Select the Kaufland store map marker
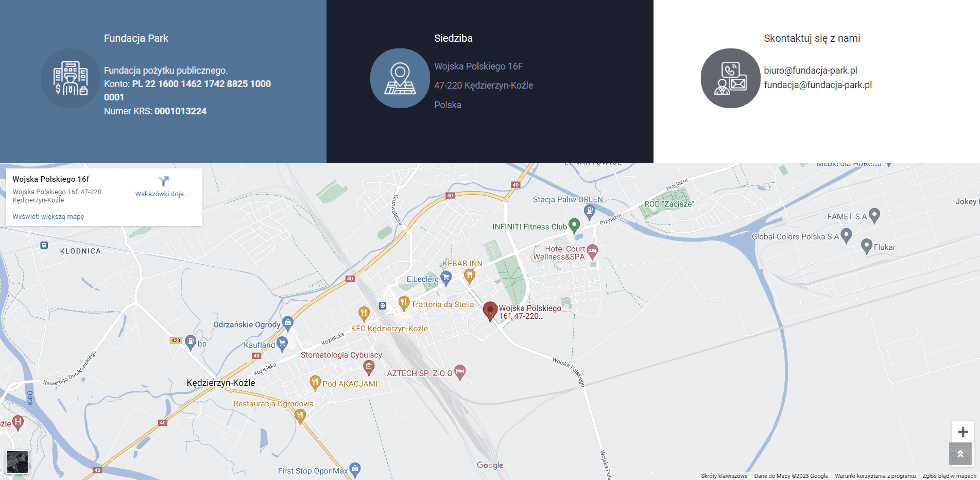The image size is (980, 480). coord(282,343)
